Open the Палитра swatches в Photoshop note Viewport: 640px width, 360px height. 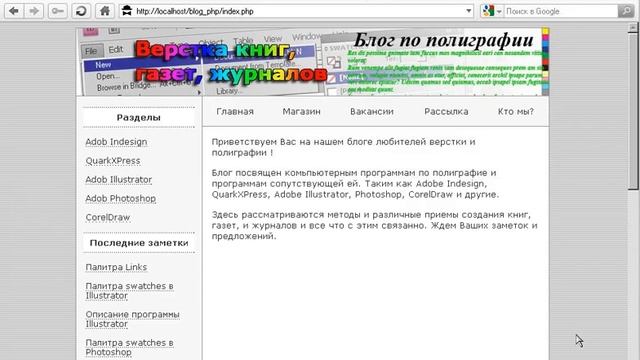click(x=129, y=347)
